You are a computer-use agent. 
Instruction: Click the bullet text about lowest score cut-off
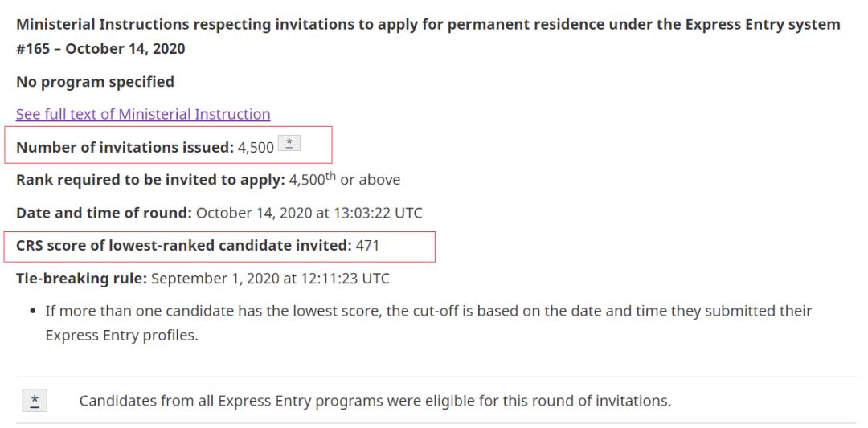[428, 311]
